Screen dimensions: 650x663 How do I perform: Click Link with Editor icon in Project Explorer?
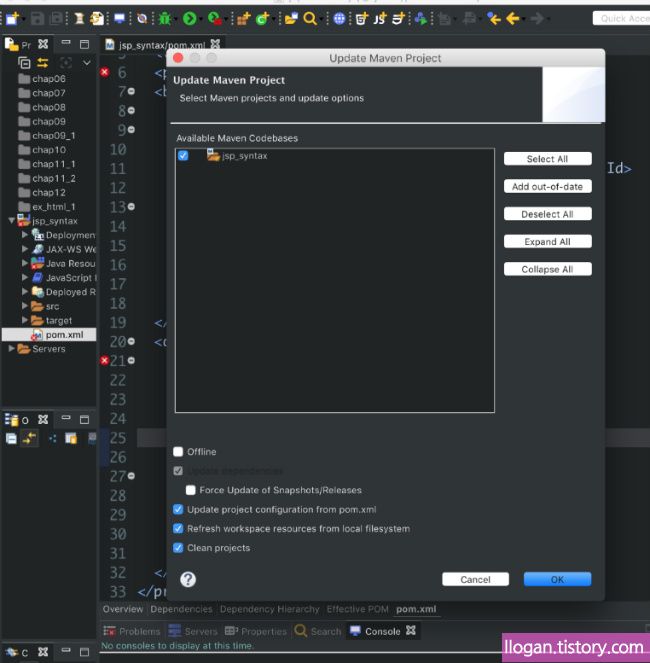pyautogui.click(x=43, y=63)
